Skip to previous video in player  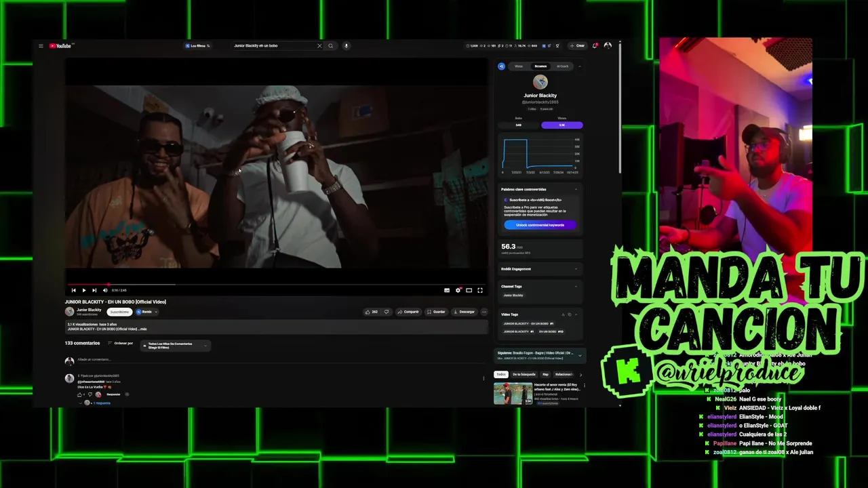coord(74,290)
